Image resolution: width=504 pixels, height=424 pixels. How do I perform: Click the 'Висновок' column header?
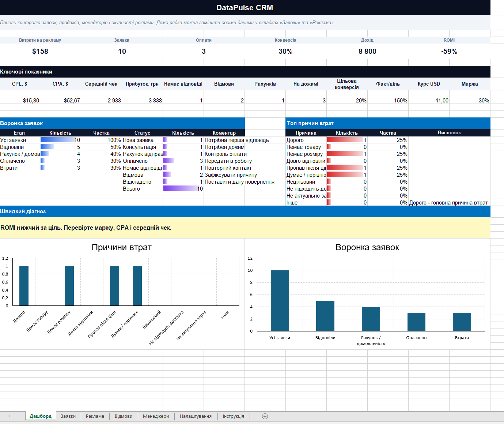[449, 133]
